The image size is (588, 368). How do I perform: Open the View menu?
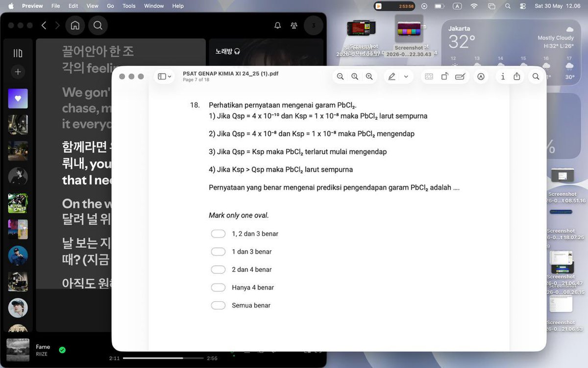(x=93, y=6)
